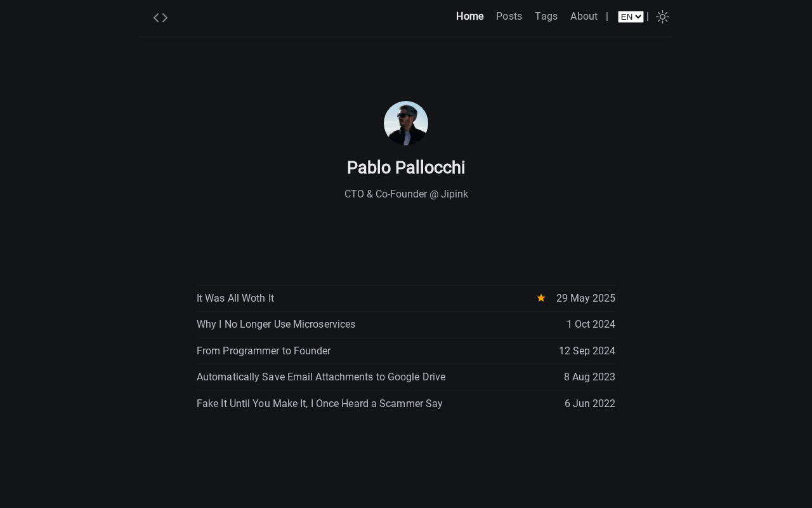Click the Pablo Pallocchi name heading

coord(406,168)
